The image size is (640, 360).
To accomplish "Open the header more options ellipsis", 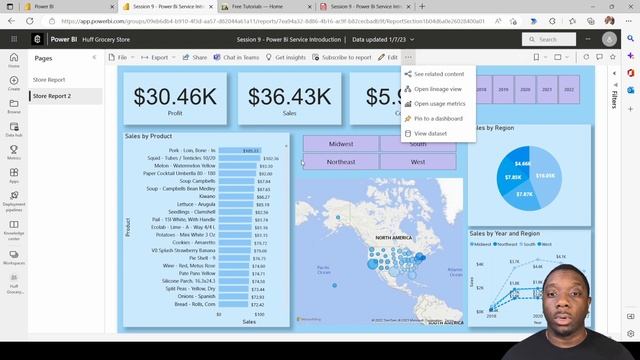I will point(588,39).
